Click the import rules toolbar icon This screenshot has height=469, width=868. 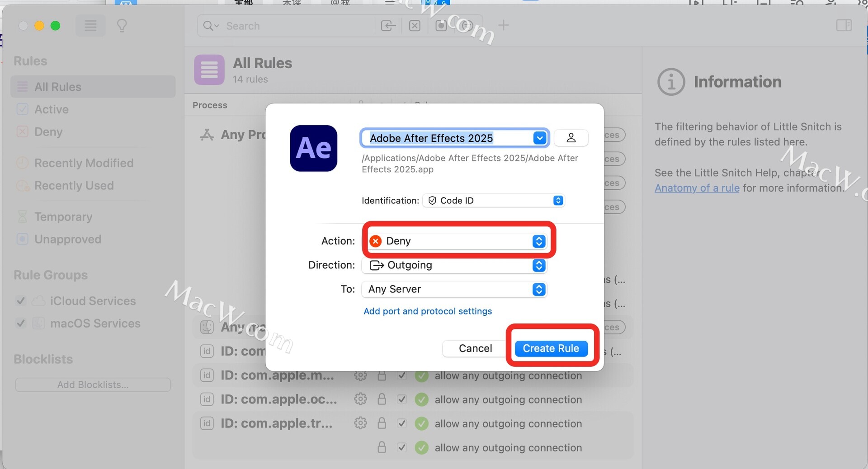point(388,26)
